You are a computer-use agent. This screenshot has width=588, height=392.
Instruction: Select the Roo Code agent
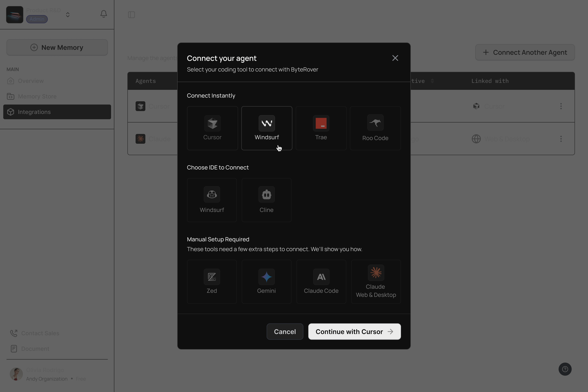click(x=375, y=128)
